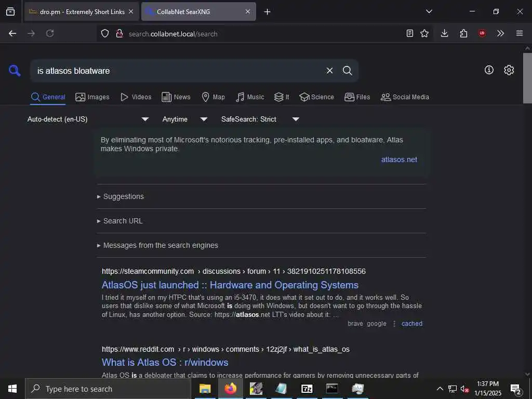Click the Windows Start button

(x=12, y=389)
